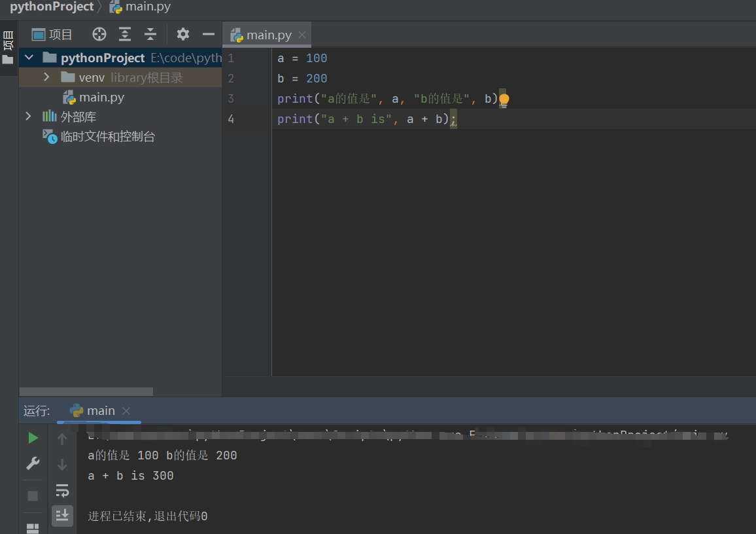This screenshot has height=534, width=756.
Task: Select main.py in the project tree
Action: pos(101,98)
